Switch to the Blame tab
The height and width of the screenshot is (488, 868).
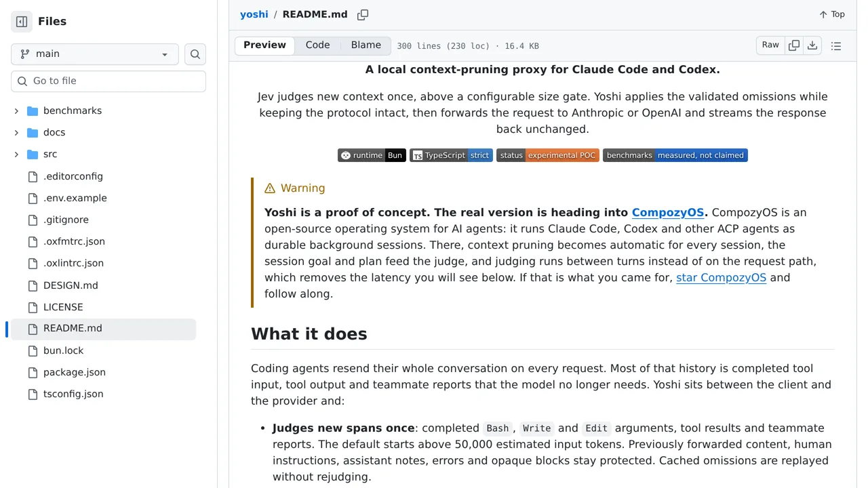click(366, 45)
